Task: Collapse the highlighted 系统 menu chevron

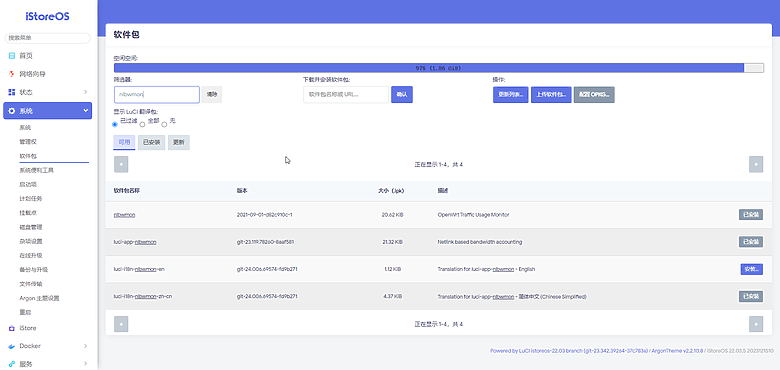Action: click(86, 110)
